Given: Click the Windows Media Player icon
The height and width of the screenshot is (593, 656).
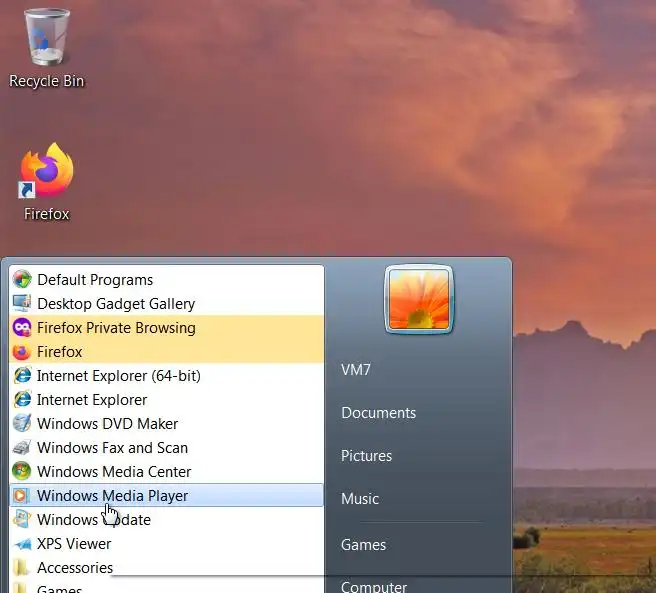Looking at the screenshot, I should 21,495.
